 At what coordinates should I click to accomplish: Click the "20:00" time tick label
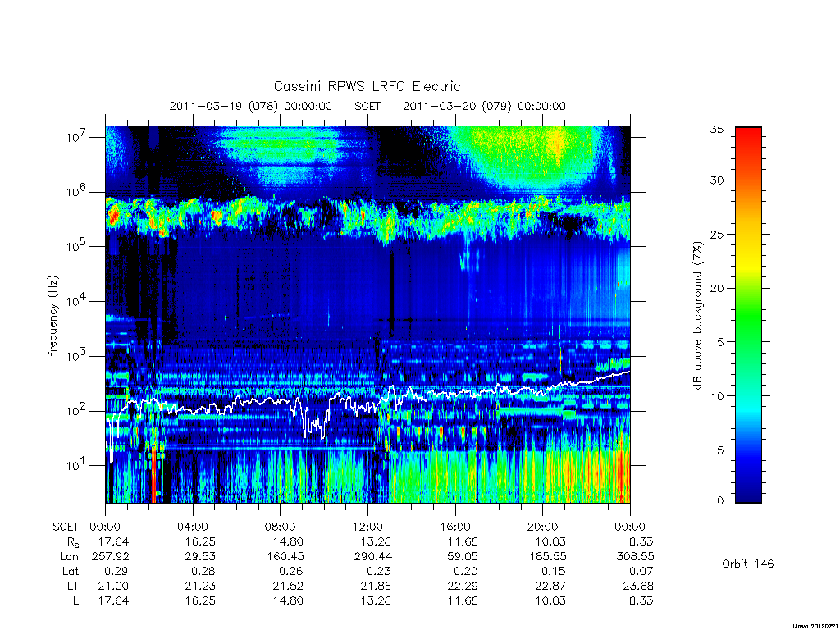click(x=542, y=527)
